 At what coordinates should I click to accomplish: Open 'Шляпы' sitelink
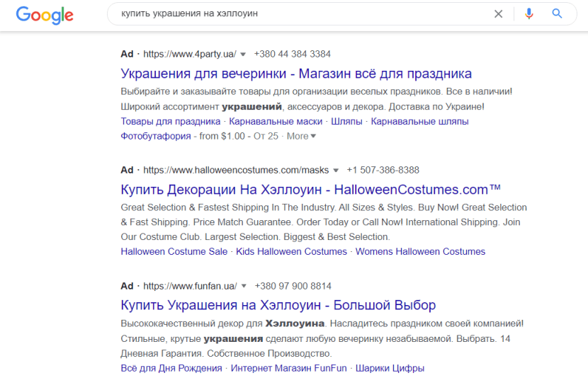pyautogui.click(x=346, y=121)
